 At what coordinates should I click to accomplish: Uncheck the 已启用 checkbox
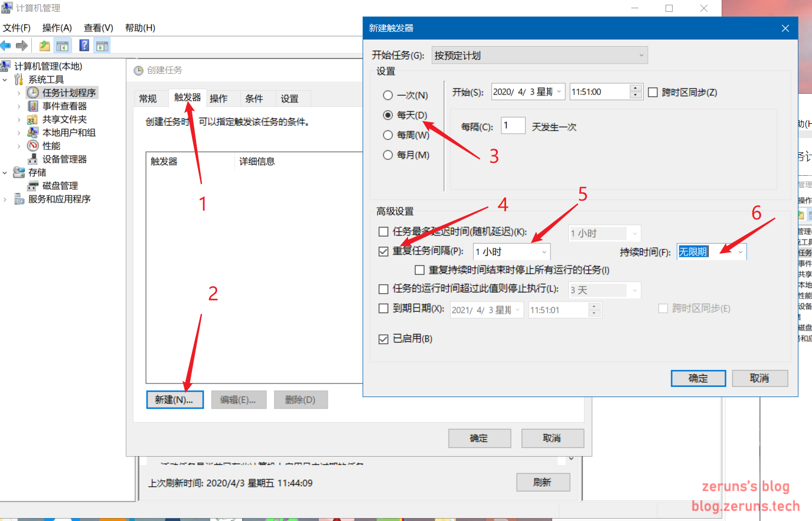(383, 339)
